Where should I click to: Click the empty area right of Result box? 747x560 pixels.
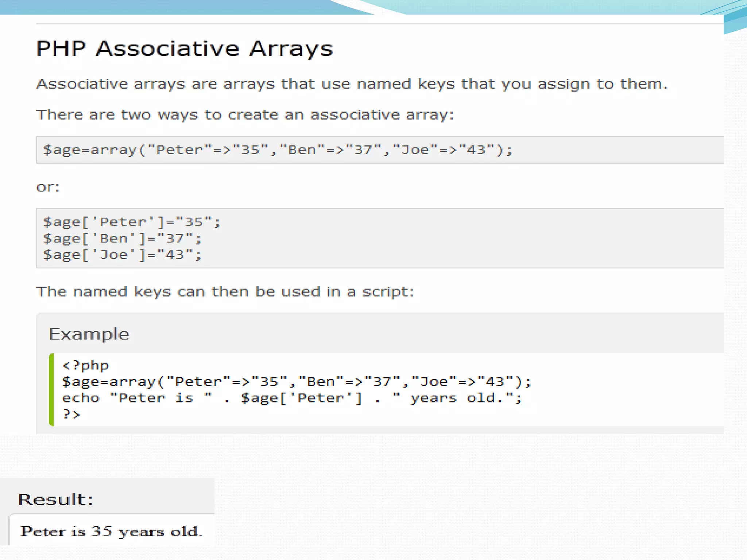point(474,510)
